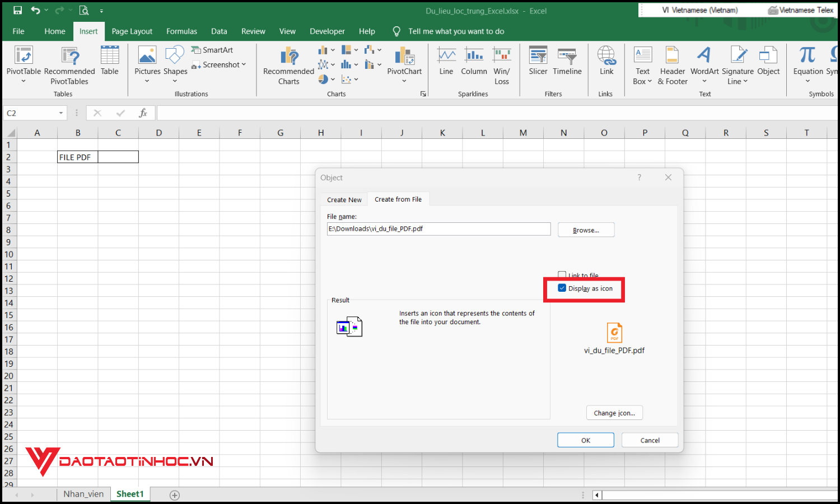Click the File name input field

tap(438, 229)
